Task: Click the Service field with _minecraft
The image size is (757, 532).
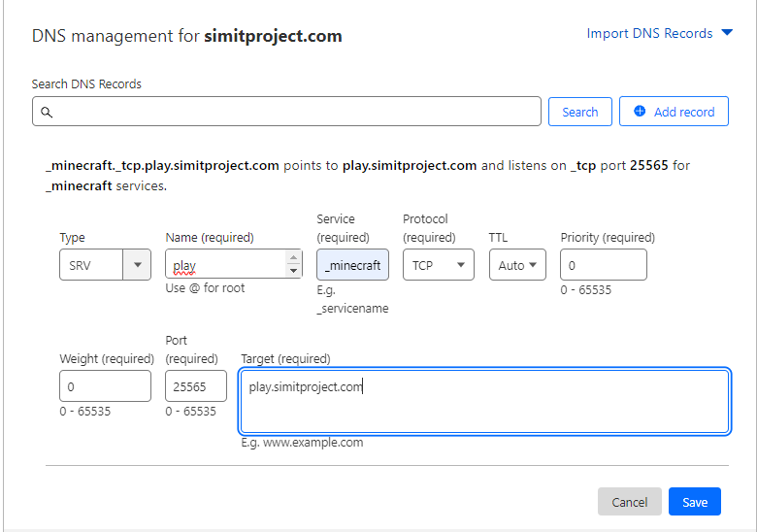Action: pos(352,265)
